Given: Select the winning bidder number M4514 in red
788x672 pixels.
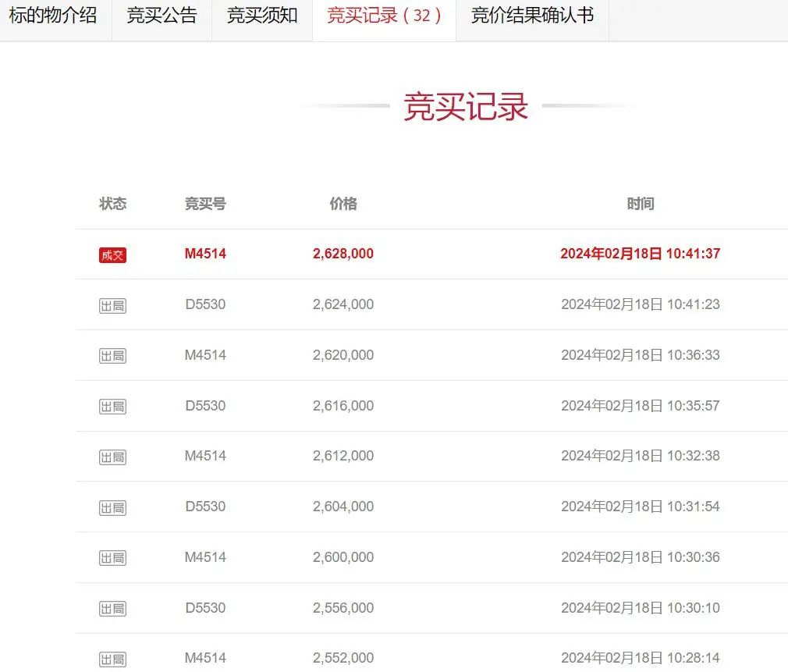Looking at the screenshot, I should [x=205, y=254].
